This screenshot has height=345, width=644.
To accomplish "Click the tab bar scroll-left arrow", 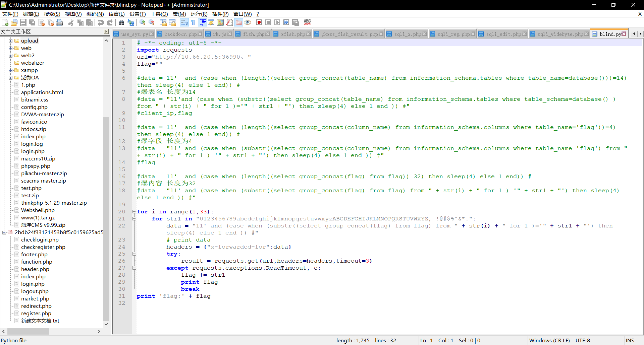I will (634, 34).
